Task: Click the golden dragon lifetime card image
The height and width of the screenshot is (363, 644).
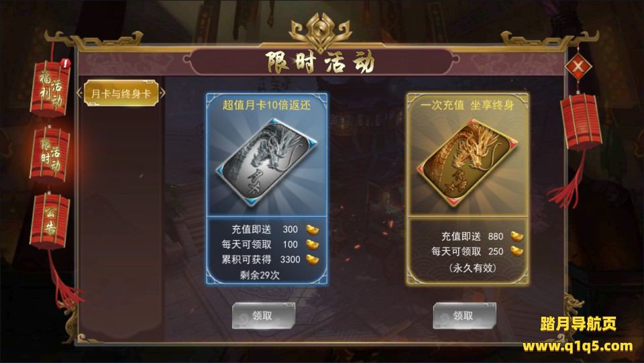Action: tap(468, 162)
